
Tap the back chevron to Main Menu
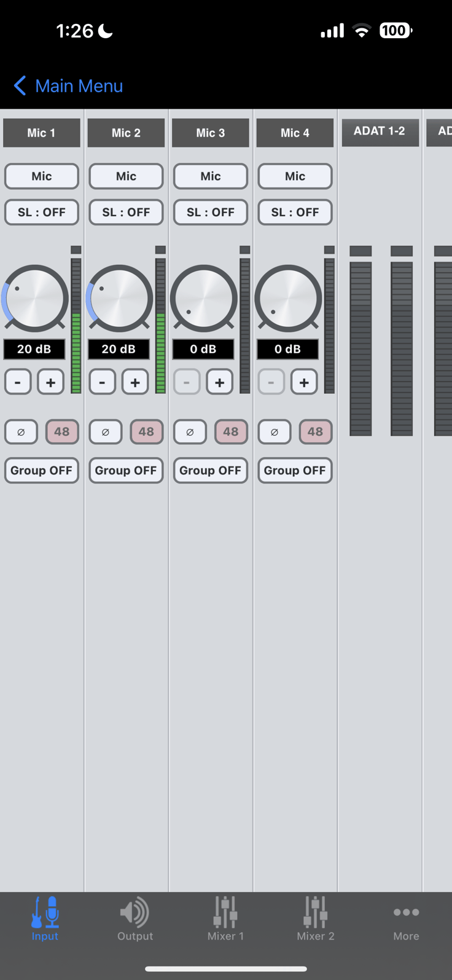point(20,86)
